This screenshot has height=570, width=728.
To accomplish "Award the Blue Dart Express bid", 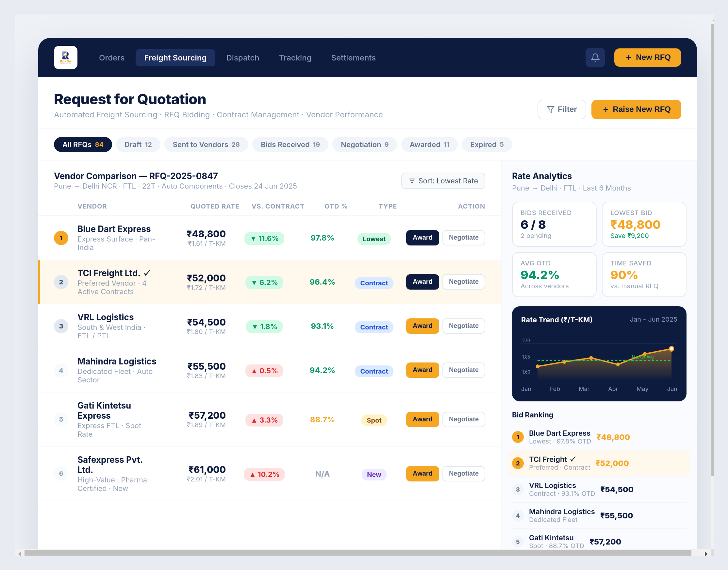I will (x=422, y=238).
